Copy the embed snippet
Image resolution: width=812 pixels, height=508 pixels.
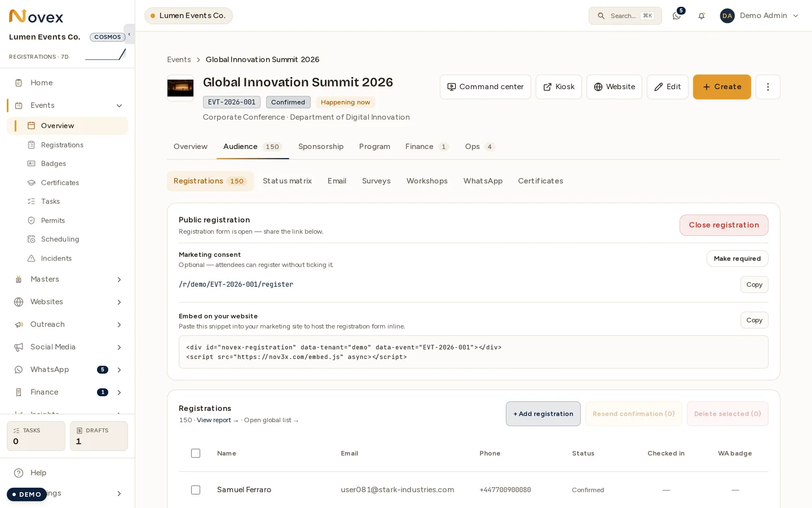pyautogui.click(x=754, y=320)
